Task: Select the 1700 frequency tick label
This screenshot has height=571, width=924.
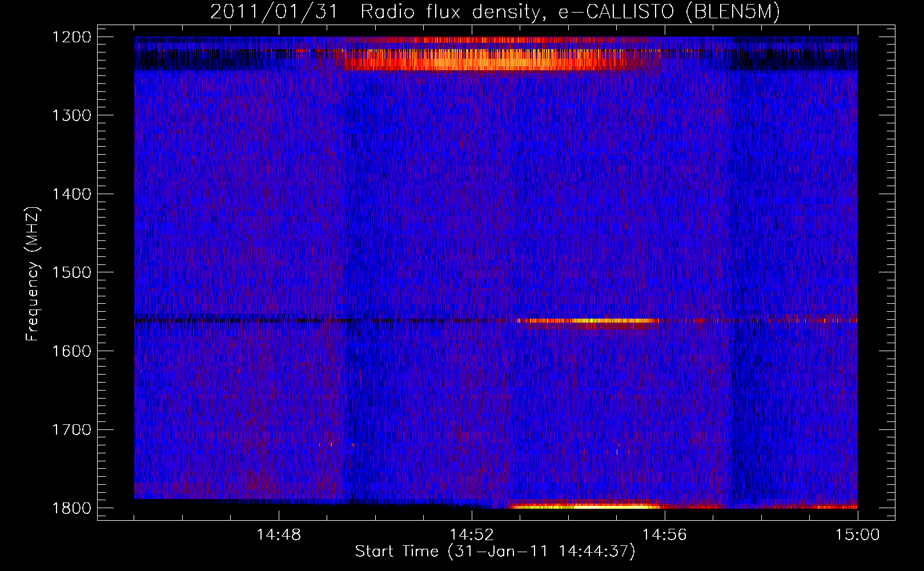Action: (x=72, y=429)
